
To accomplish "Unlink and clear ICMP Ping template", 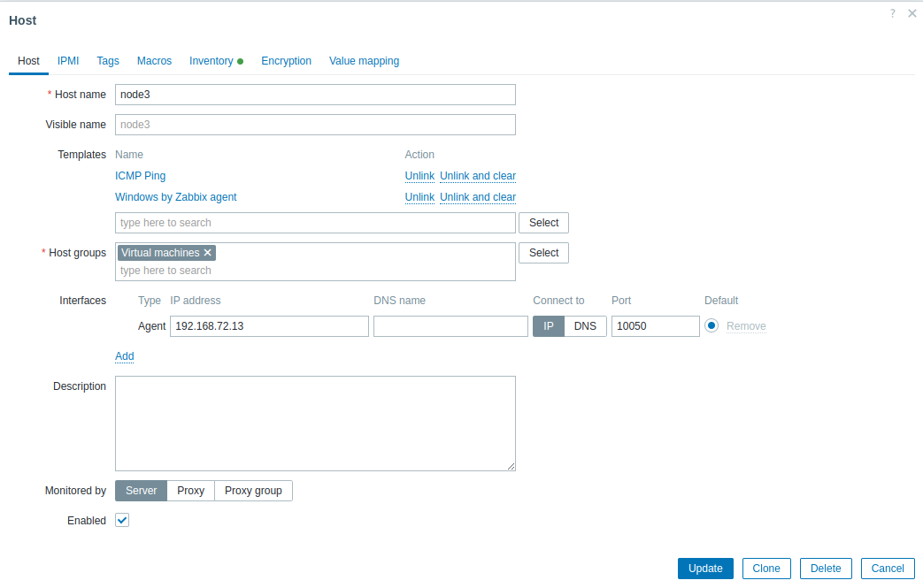I will tap(478, 176).
